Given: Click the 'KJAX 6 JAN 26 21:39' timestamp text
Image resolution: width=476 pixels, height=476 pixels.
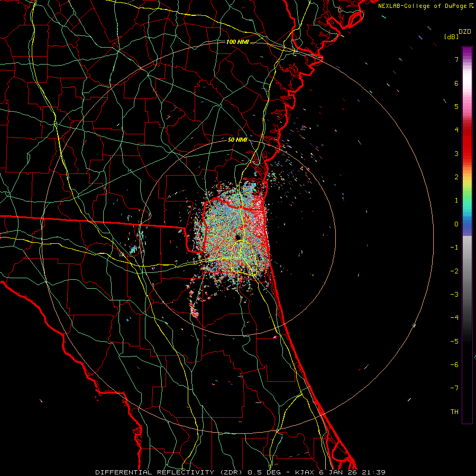Looking at the screenshot, I should [340, 472].
